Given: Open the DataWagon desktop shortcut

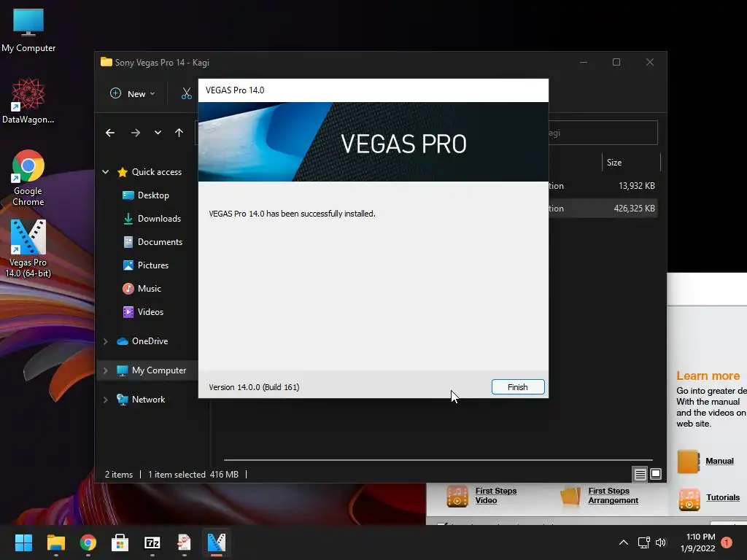Looking at the screenshot, I should 28,101.
